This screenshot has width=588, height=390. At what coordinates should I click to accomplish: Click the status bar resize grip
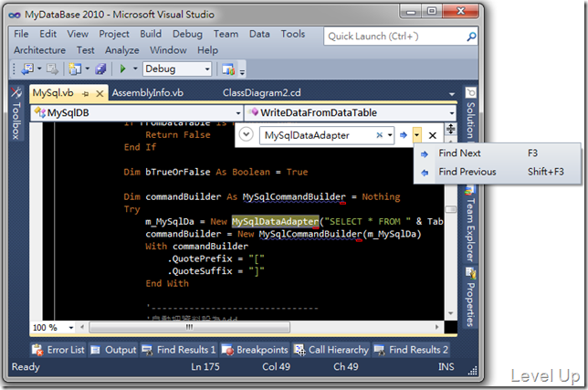473,371
